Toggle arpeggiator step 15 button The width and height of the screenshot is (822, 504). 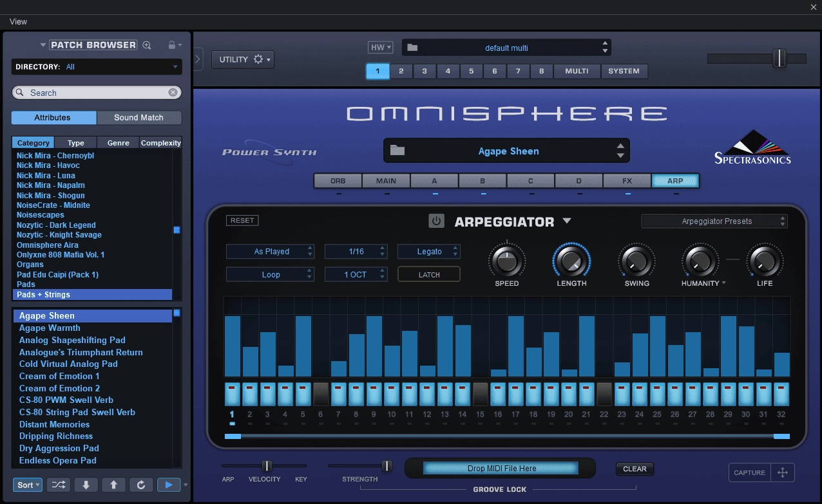point(480,394)
